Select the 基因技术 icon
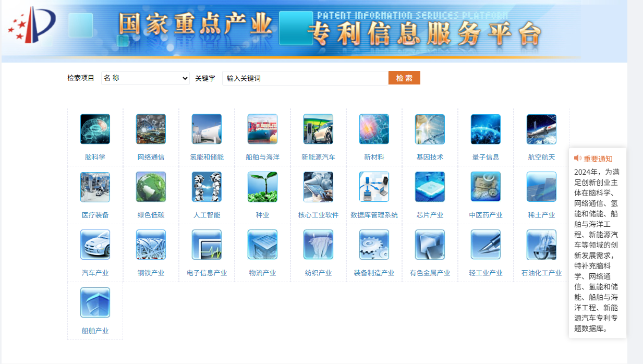Image resolution: width=643 pixels, height=364 pixels. (430, 129)
